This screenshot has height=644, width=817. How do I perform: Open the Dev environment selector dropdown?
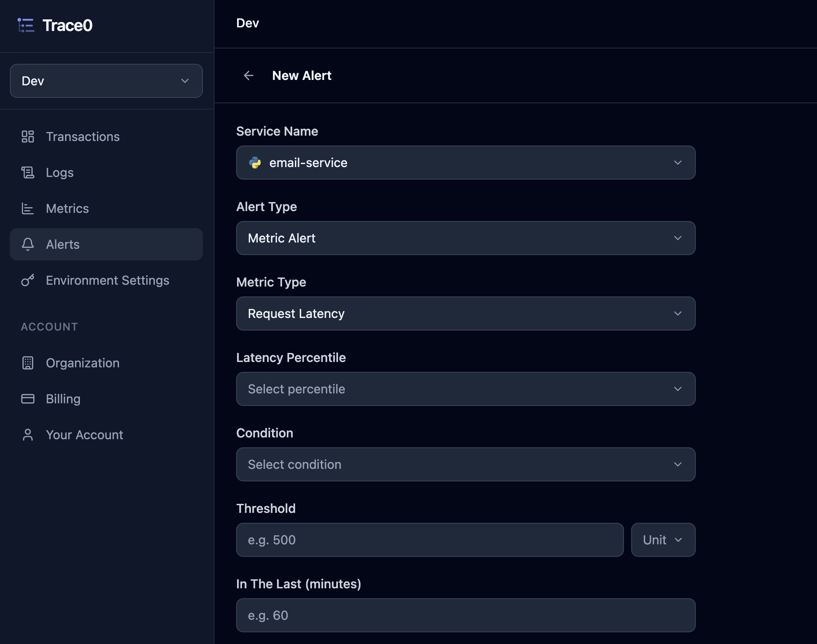106,81
